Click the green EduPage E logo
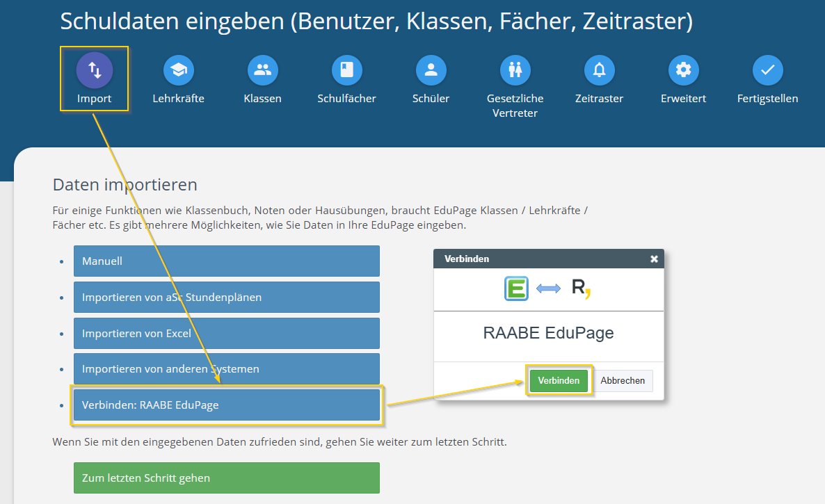Image resolution: width=825 pixels, height=504 pixels. point(516,288)
